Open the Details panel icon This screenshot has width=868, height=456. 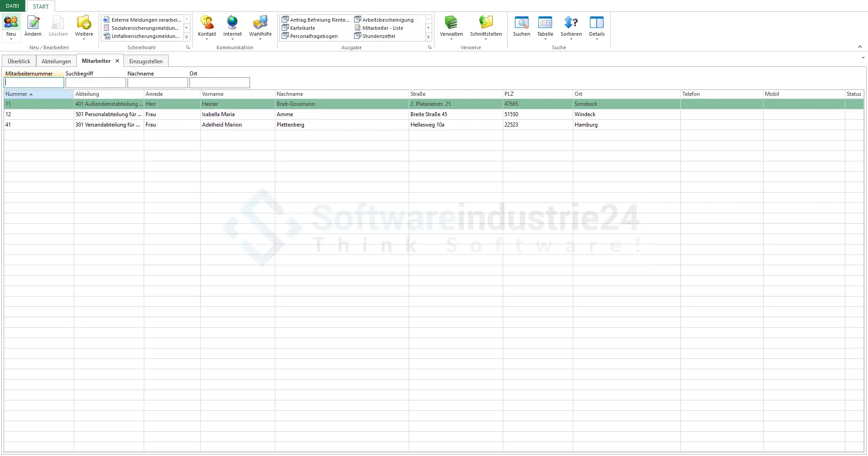point(596,22)
